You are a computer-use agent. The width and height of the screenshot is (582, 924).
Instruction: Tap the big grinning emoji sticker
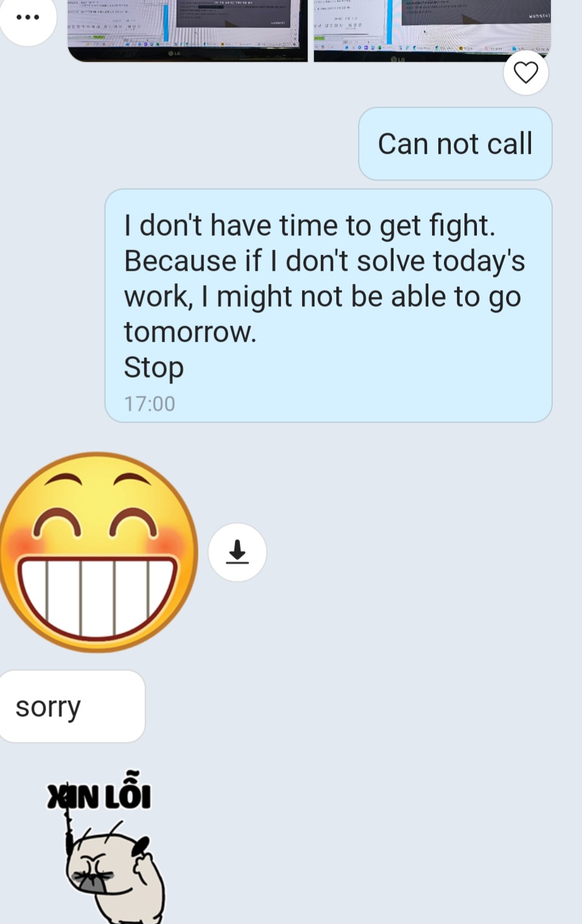[98, 552]
